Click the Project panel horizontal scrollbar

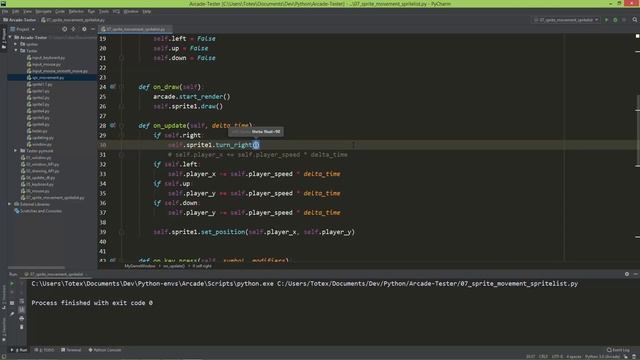(x=37, y=268)
